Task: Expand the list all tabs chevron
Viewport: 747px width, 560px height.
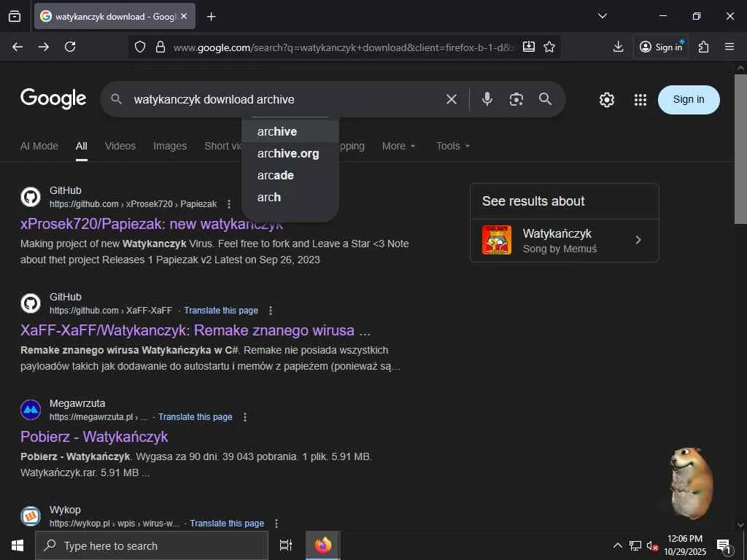Action: pos(602,16)
